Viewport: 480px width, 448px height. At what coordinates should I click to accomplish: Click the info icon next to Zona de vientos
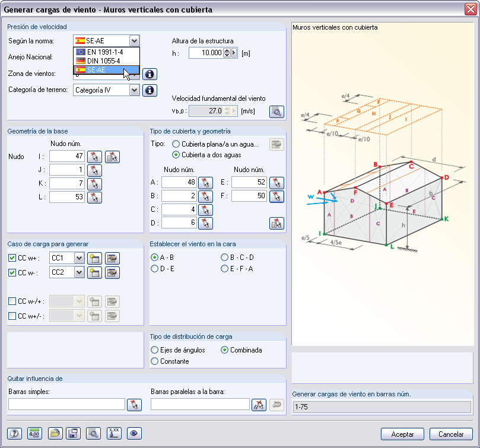pos(150,74)
